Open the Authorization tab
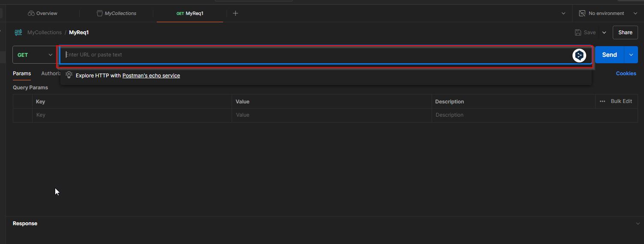 (x=51, y=73)
